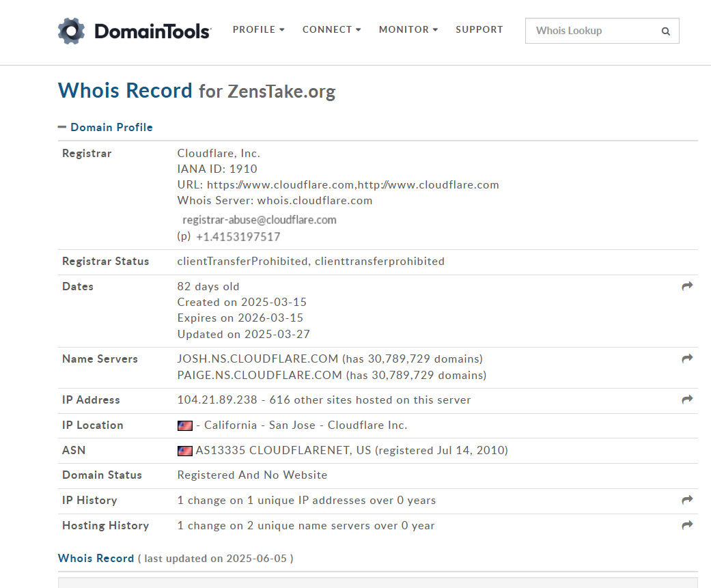Click the clientTransferProhibited status text
The width and height of the screenshot is (711, 588).
tap(242, 261)
